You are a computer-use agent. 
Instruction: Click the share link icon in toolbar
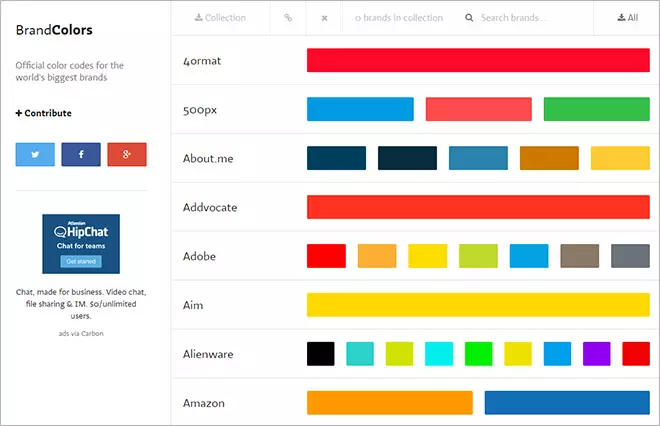coord(288,18)
